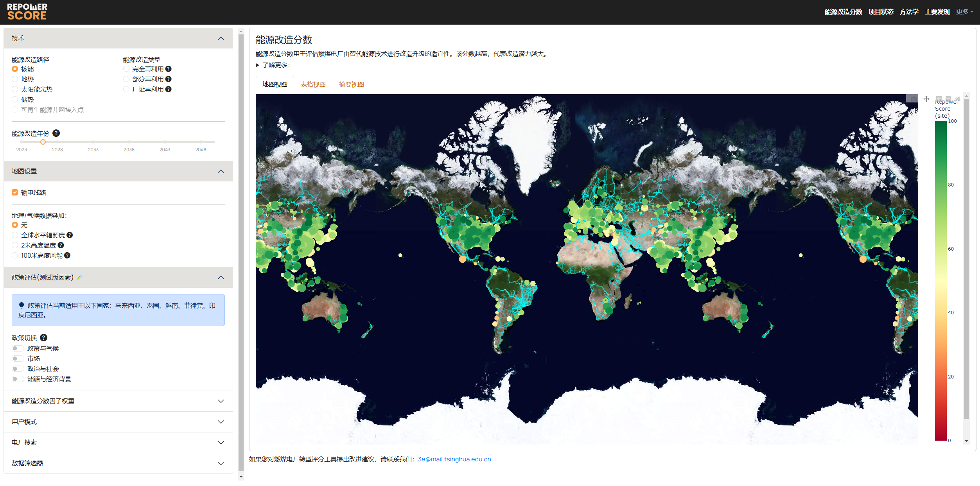Click the home reset view icon
The height and width of the screenshot is (486, 980).
pyautogui.click(x=957, y=99)
